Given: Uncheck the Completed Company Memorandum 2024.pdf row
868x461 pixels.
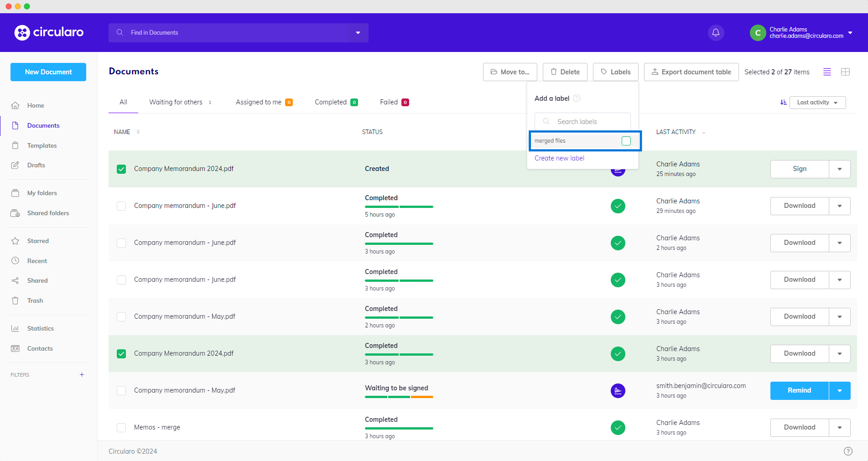Looking at the screenshot, I should [x=121, y=354].
